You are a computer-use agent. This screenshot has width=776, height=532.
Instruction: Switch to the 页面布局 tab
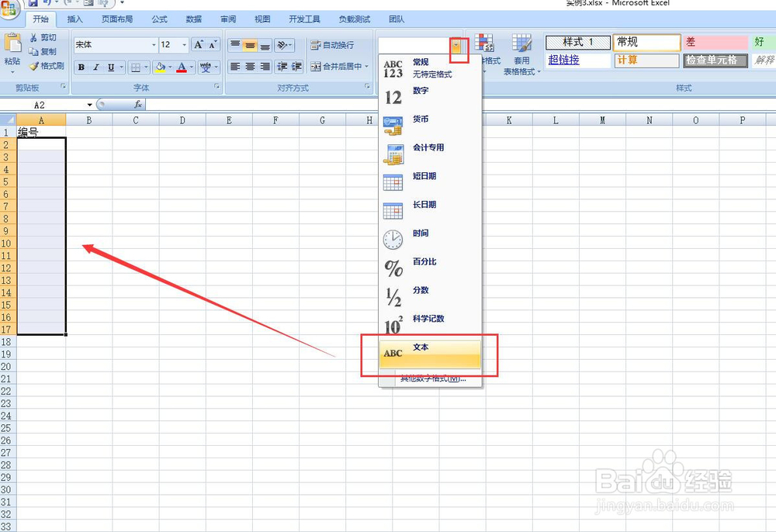(117, 19)
